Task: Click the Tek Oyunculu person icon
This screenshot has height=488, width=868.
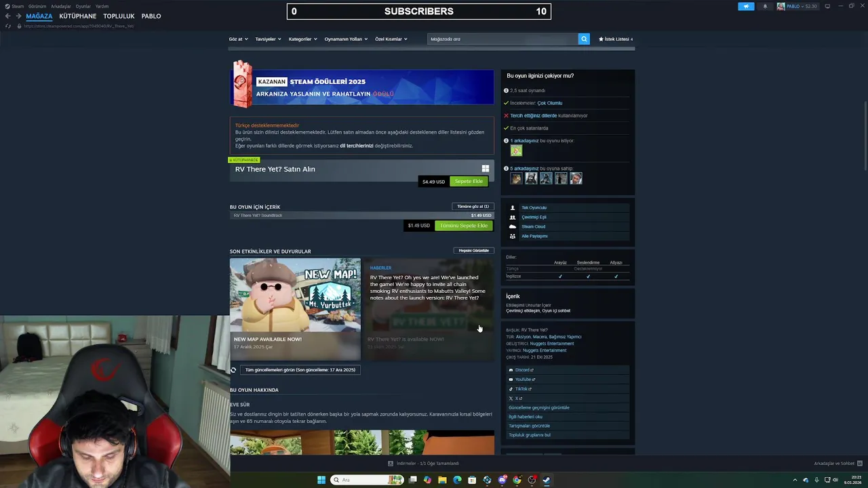Action: point(513,207)
